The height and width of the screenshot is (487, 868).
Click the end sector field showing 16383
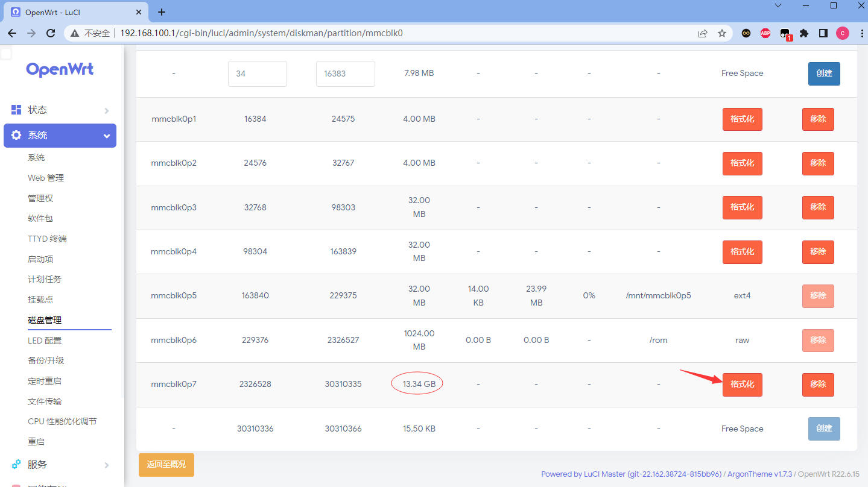(346, 74)
